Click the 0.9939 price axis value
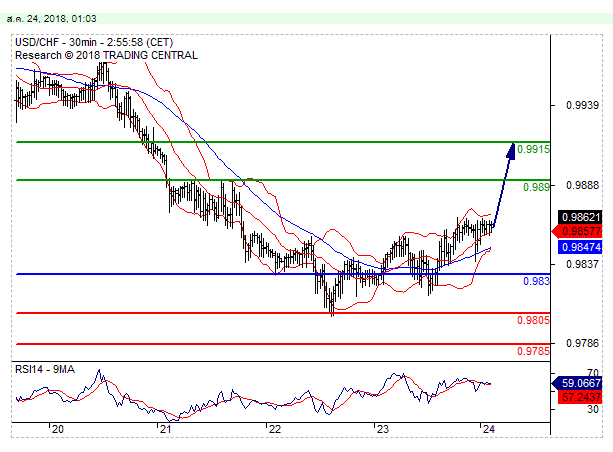The image size is (613, 452). [x=582, y=105]
